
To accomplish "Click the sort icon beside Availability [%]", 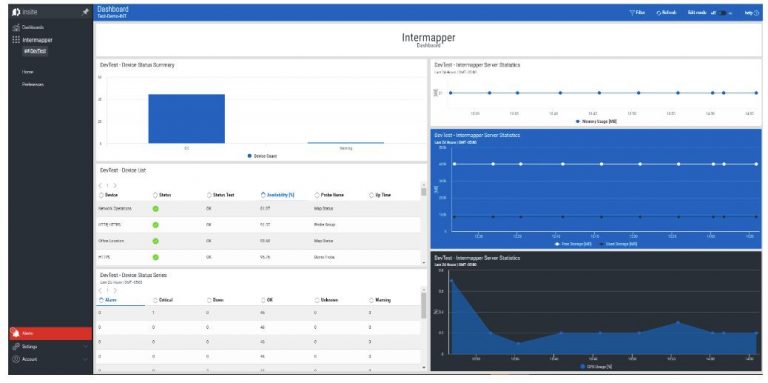I will click(263, 195).
